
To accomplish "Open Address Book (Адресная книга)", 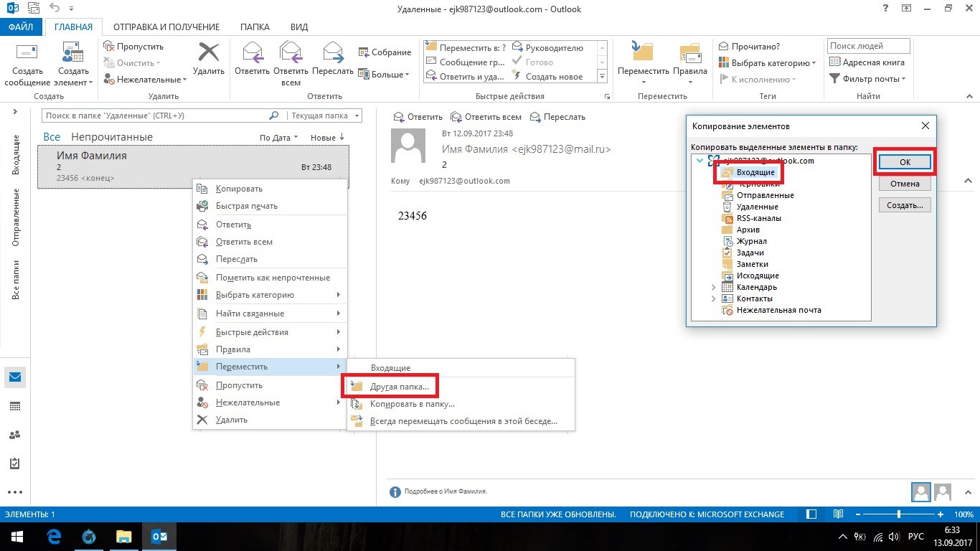I will [x=867, y=62].
